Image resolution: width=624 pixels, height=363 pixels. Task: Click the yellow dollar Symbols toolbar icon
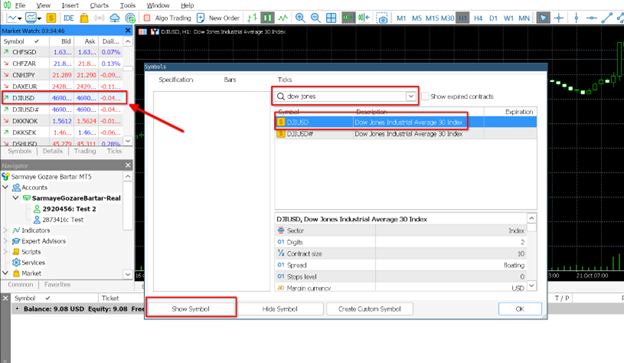(51, 18)
